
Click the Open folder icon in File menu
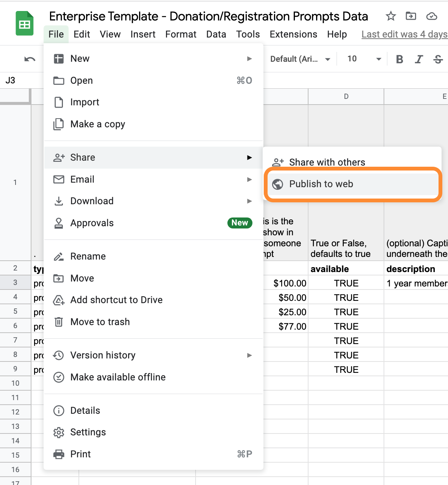tap(59, 81)
